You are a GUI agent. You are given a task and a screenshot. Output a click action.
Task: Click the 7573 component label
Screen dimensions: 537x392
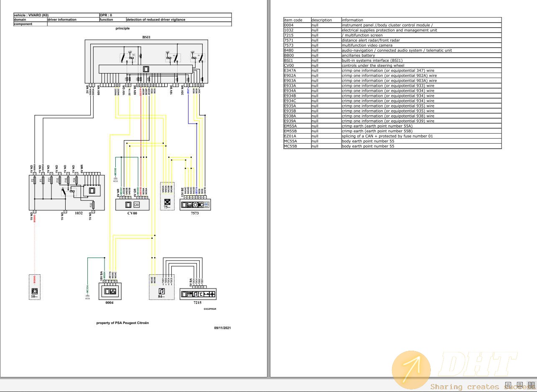click(195, 213)
